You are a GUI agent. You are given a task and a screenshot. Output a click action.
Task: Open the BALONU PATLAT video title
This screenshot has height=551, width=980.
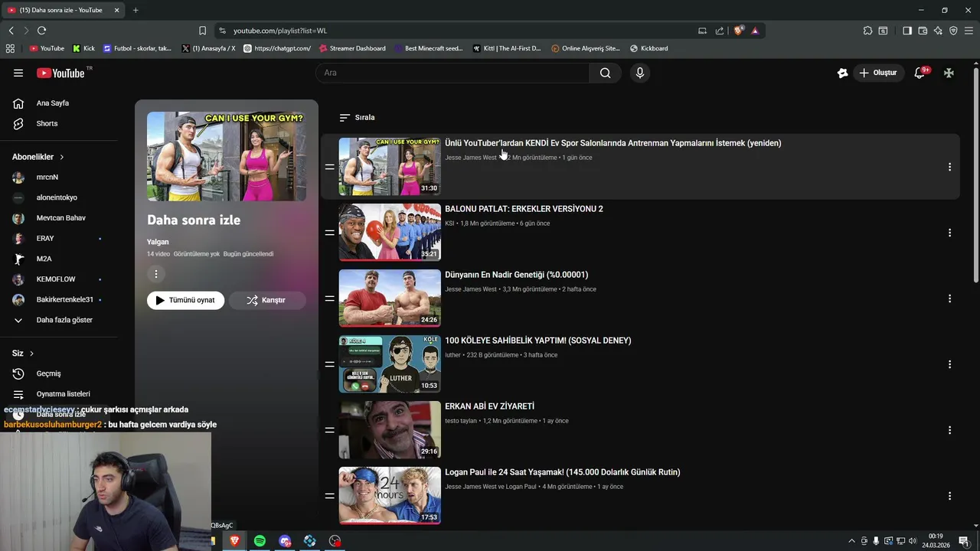(524, 209)
